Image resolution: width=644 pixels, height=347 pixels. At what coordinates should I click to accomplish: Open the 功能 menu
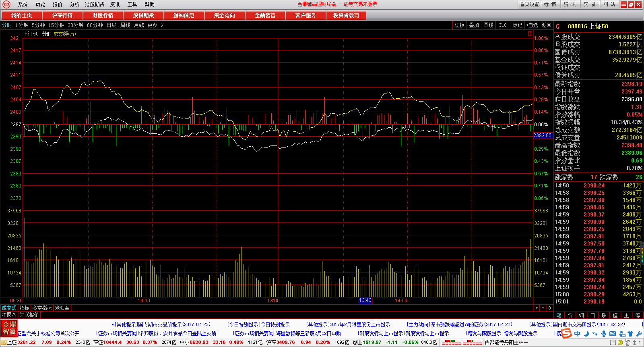pos(40,4)
